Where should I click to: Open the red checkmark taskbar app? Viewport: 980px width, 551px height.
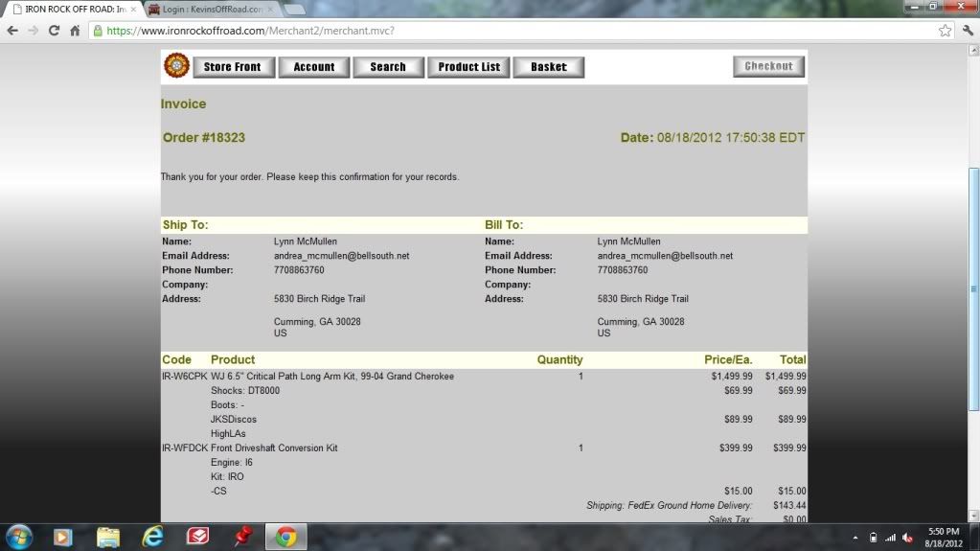coord(197,536)
